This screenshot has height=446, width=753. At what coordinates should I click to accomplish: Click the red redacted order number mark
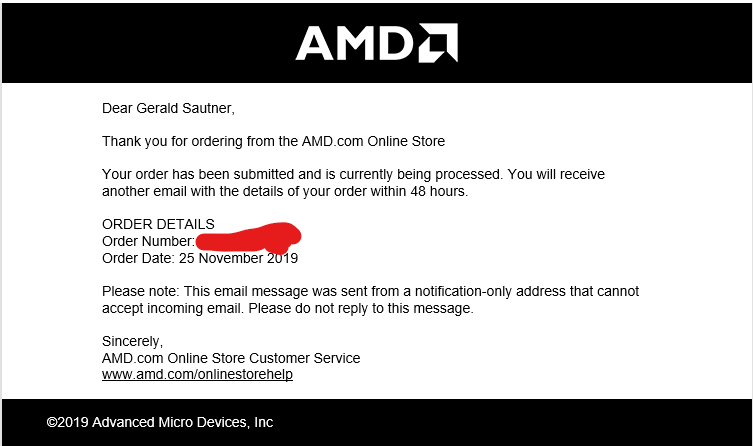click(x=248, y=238)
